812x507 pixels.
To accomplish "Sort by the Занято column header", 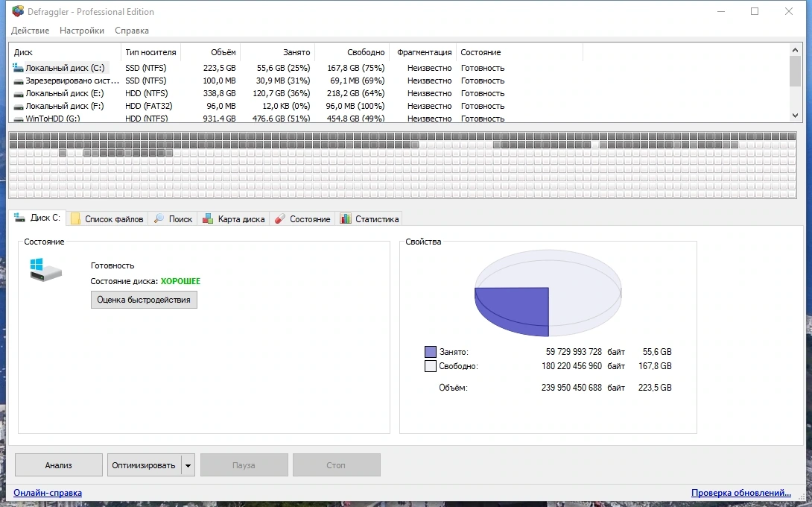I will (278, 52).
